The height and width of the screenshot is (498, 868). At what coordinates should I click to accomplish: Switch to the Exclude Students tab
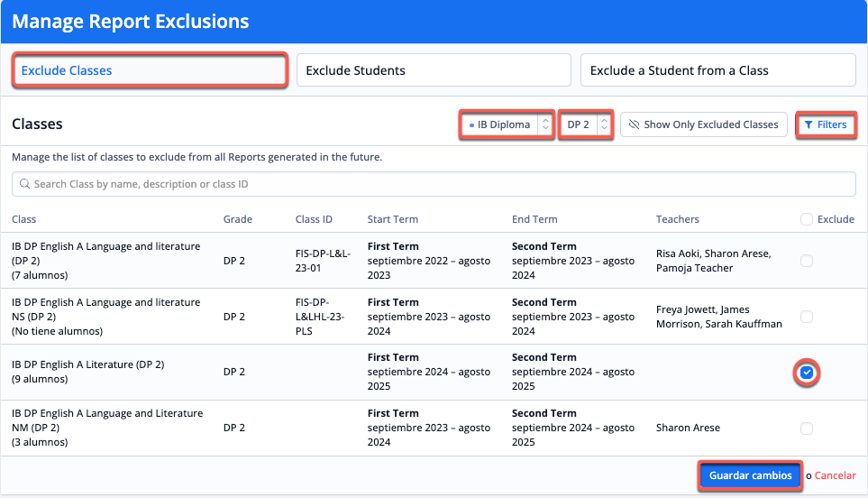pos(434,70)
